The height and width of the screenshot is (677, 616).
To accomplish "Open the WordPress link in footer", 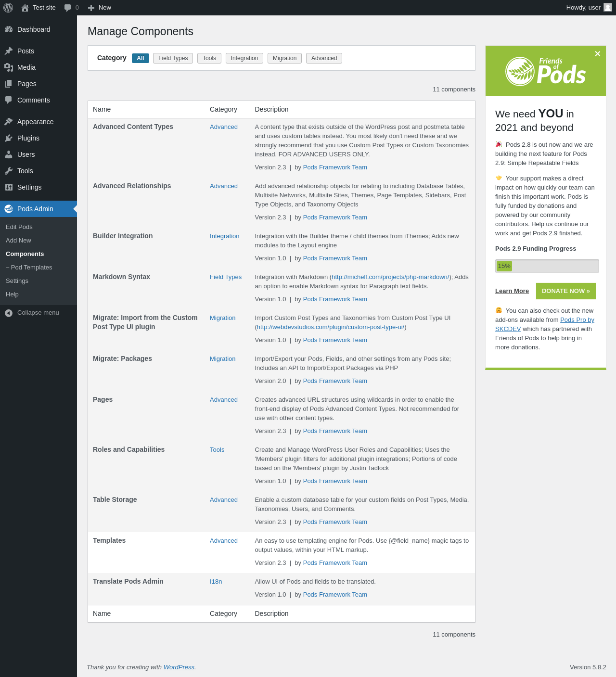I will pos(179,667).
